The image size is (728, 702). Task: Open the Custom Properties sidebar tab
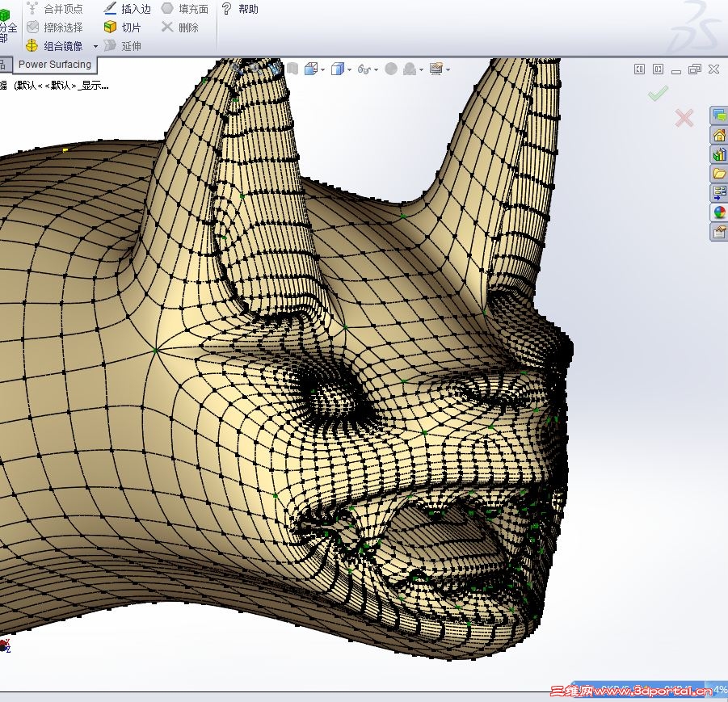[719, 233]
